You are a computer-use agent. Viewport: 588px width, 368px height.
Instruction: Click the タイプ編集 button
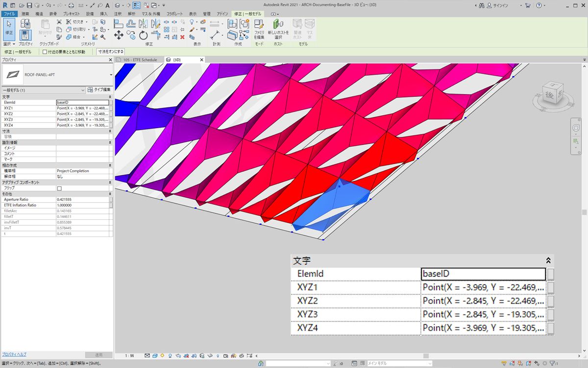[x=99, y=90]
